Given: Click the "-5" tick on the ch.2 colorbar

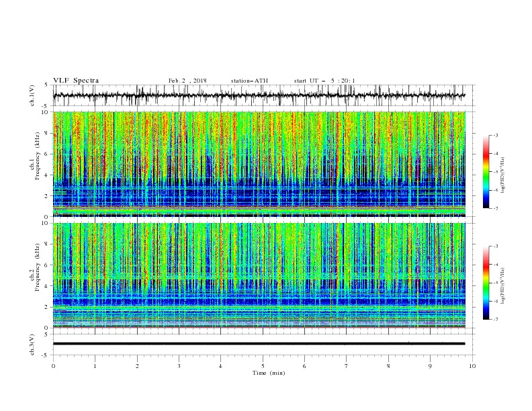Looking at the screenshot, I should click(495, 283).
